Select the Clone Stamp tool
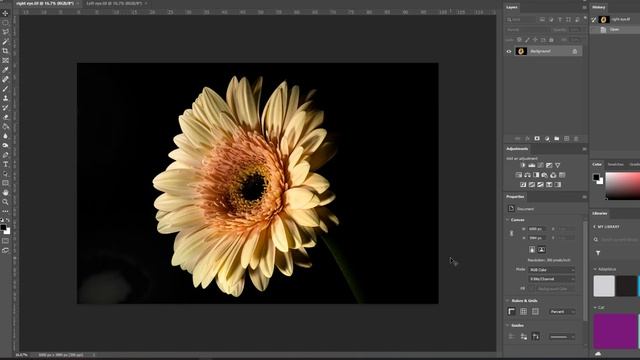 [x=5, y=98]
